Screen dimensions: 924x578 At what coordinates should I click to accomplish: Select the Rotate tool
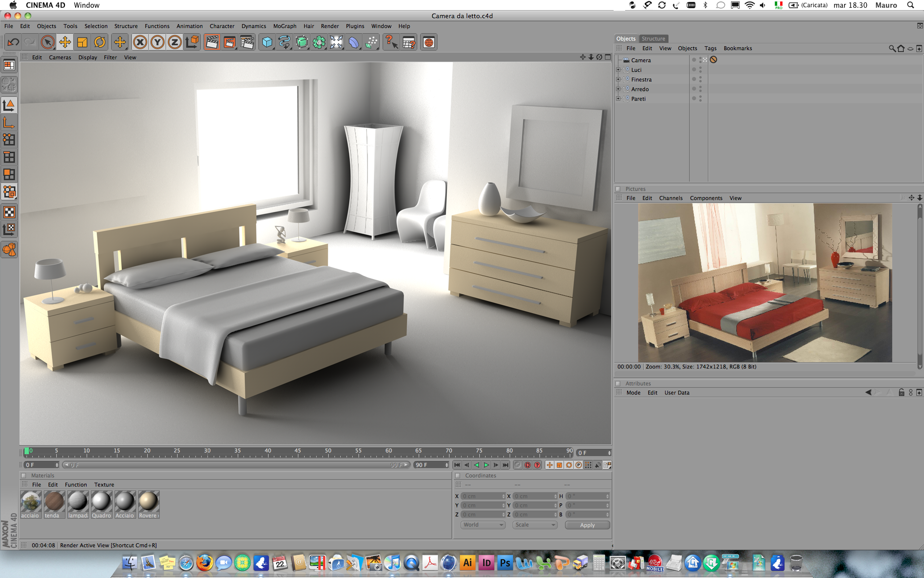click(x=100, y=42)
